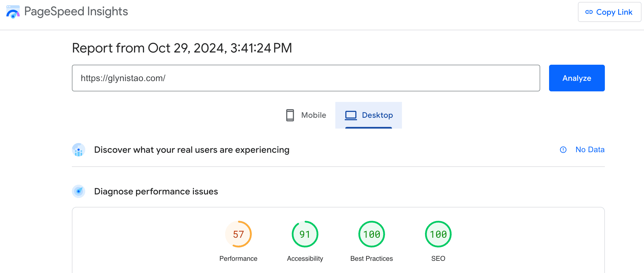Click the info icon beside No Data
Image resolution: width=644 pixels, height=273 pixels.
[563, 150]
